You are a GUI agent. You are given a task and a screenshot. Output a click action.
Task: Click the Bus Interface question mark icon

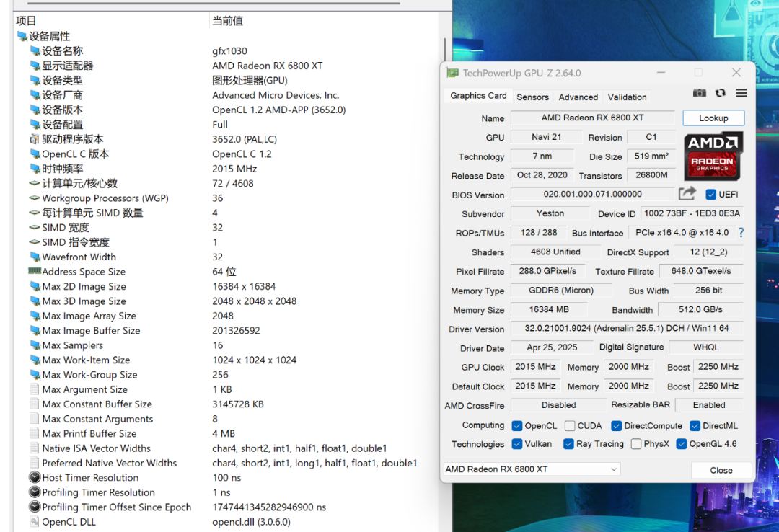(741, 232)
